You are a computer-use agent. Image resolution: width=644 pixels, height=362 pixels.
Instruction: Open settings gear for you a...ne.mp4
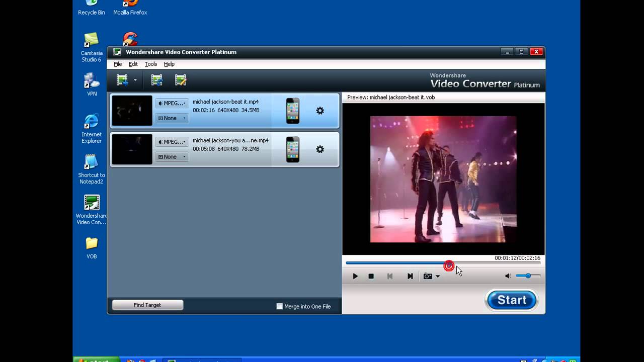pos(320,149)
